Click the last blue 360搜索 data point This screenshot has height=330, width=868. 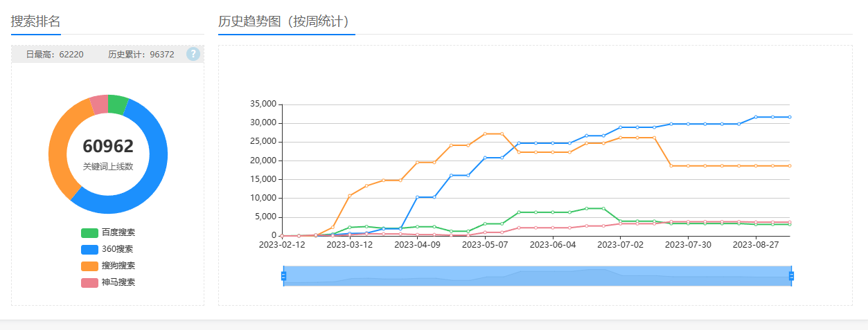[790, 117]
